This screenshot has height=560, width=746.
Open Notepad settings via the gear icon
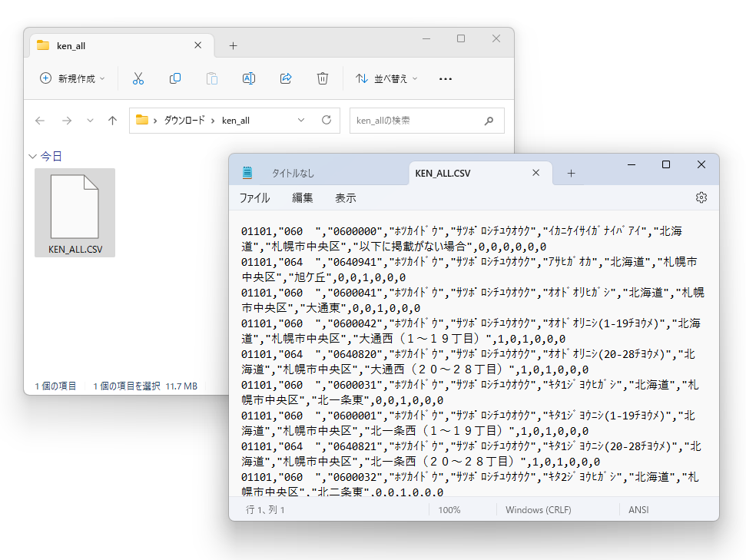click(701, 197)
